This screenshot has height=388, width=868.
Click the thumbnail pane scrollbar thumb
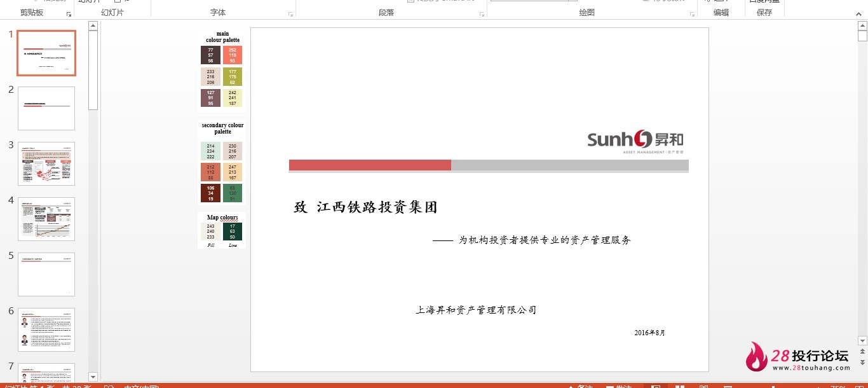coord(93,70)
